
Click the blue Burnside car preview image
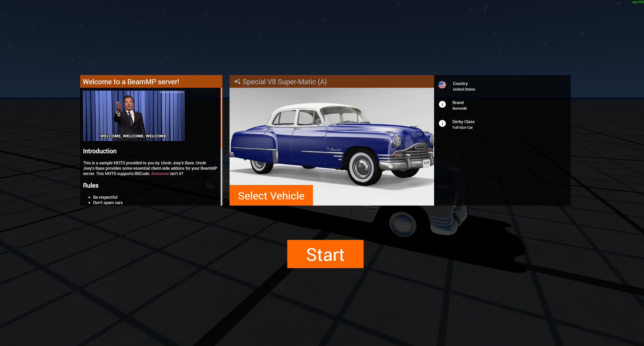point(331,137)
